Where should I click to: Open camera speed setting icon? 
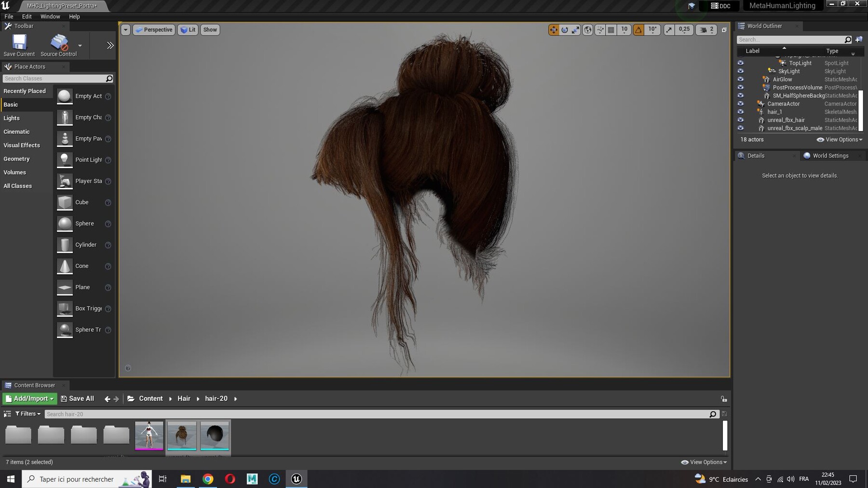[x=706, y=30]
